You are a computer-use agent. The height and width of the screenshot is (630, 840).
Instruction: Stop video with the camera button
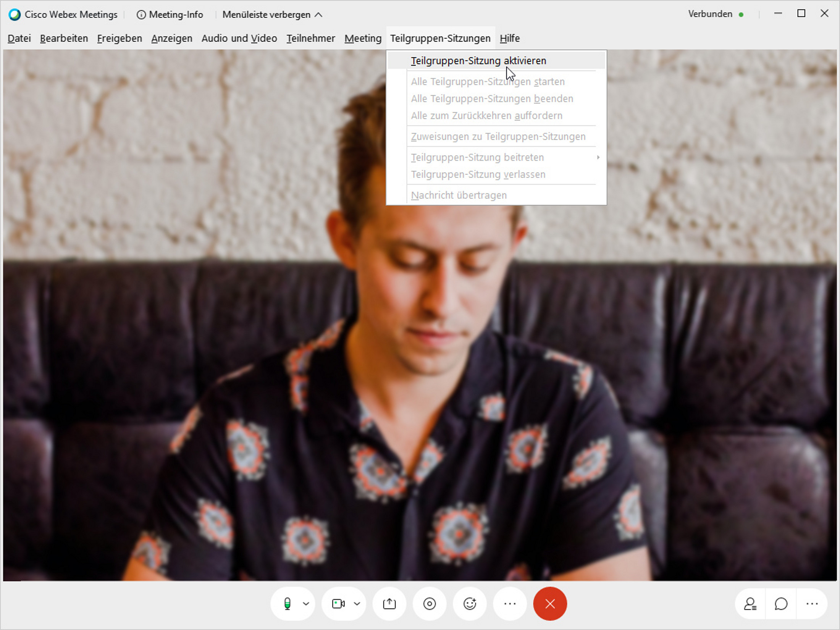tap(338, 604)
